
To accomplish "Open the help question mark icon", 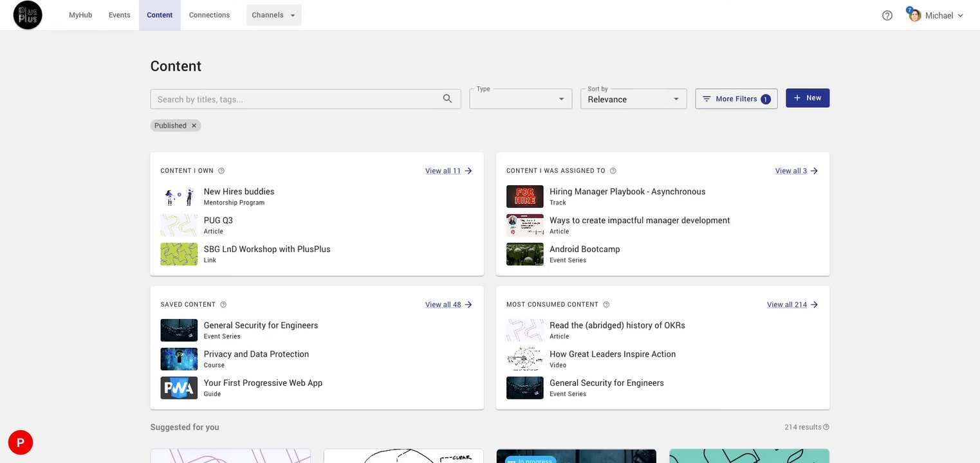I will pos(887,15).
